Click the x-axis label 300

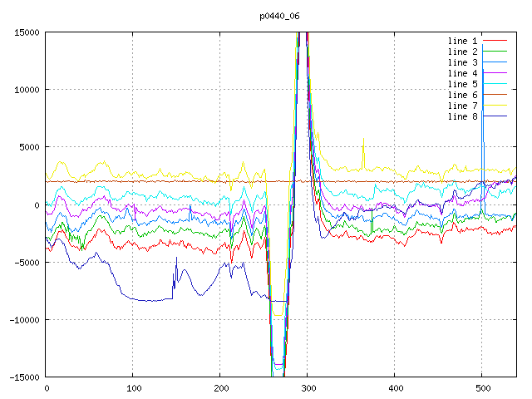(x=308, y=388)
